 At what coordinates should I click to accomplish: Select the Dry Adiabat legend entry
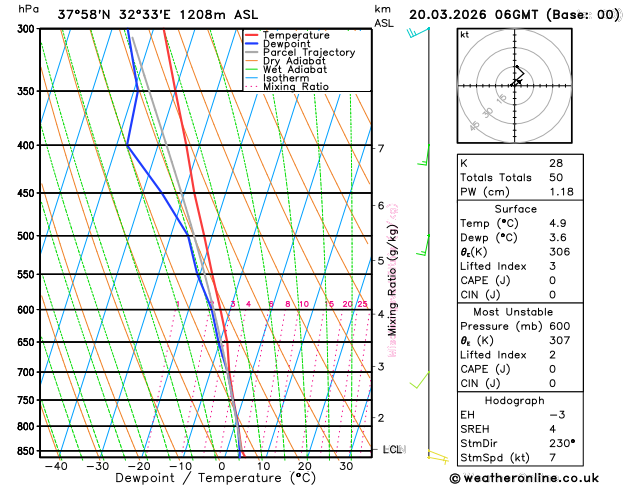point(294,61)
